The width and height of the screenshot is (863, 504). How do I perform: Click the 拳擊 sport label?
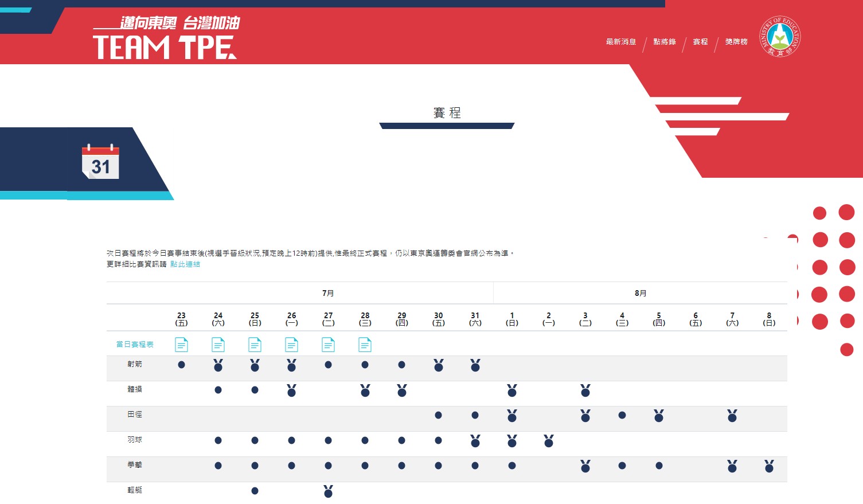pyautogui.click(x=135, y=465)
